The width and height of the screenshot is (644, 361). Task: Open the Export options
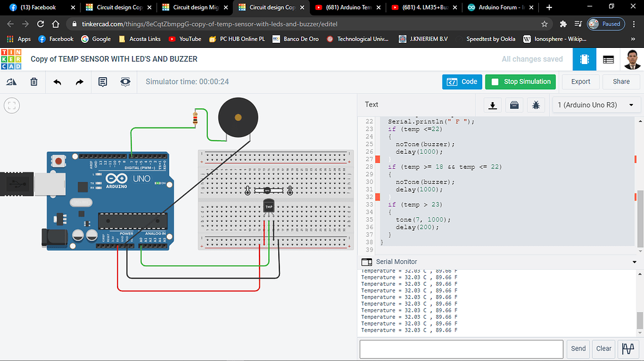[x=580, y=82]
